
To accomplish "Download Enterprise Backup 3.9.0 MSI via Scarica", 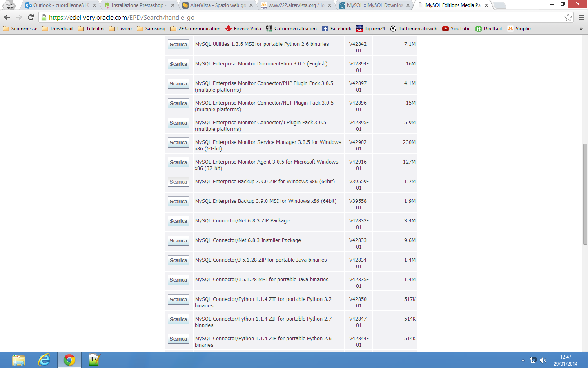I will [x=178, y=202].
